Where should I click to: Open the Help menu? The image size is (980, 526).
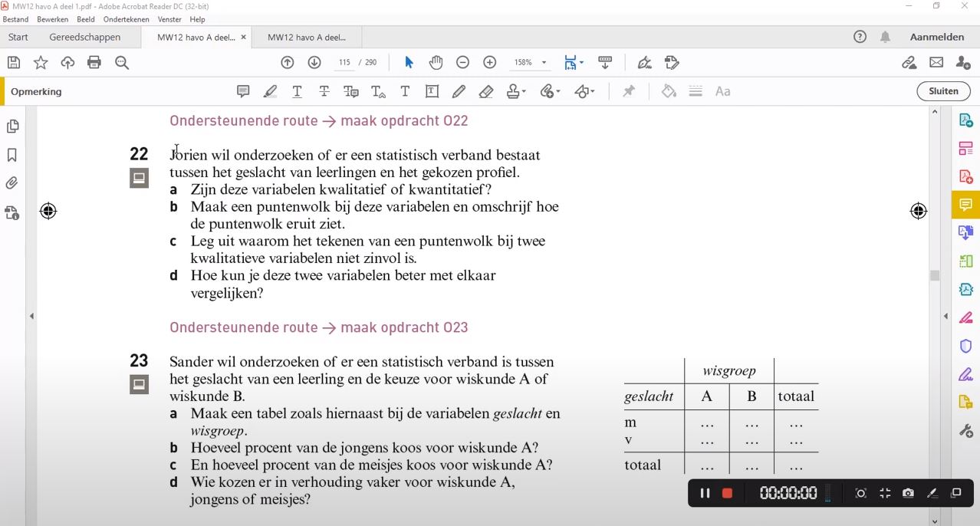197,19
